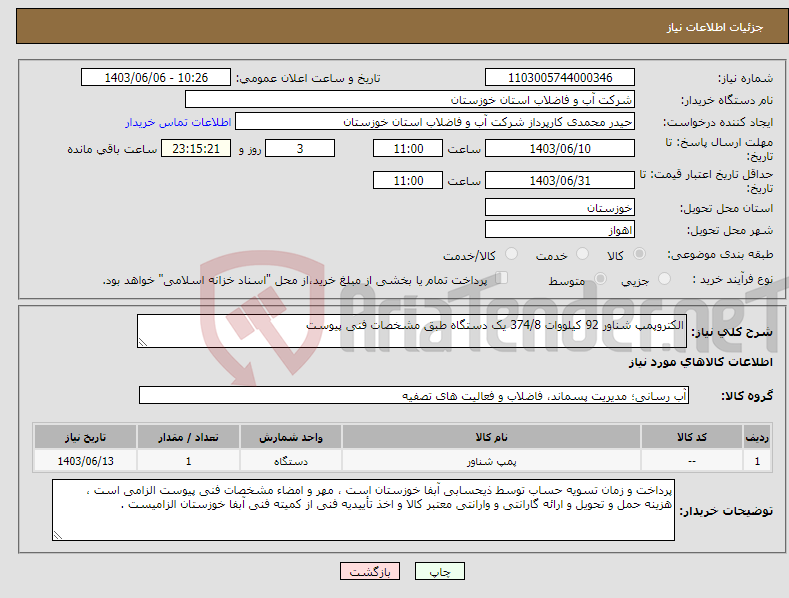Select the جزیی purchase type radio
The image size is (789, 598).
tap(664, 278)
